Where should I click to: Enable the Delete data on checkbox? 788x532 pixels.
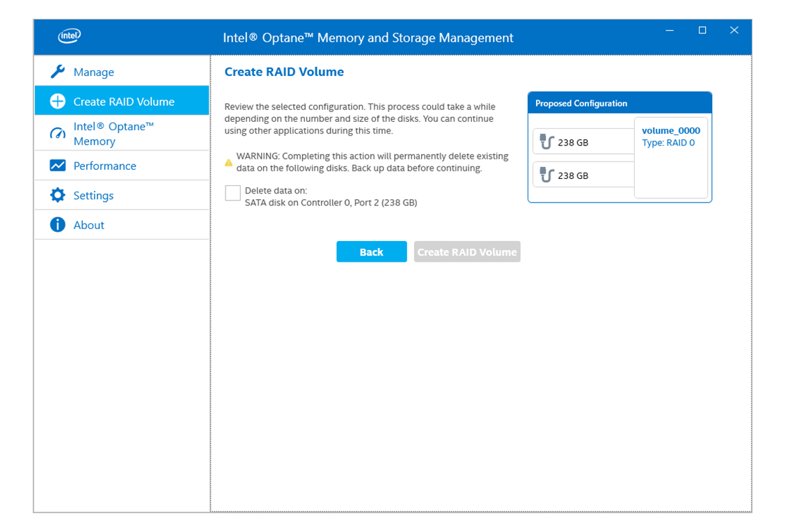click(x=233, y=194)
